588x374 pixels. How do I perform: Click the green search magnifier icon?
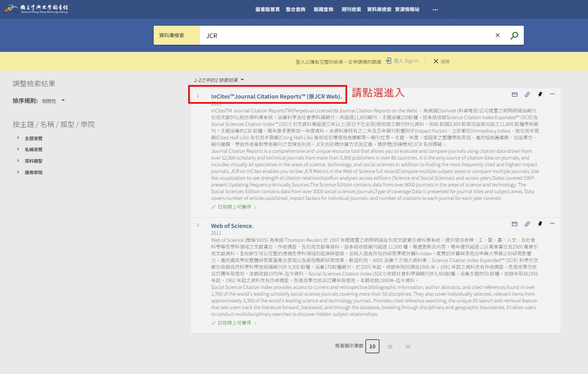(x=514, y=36)
